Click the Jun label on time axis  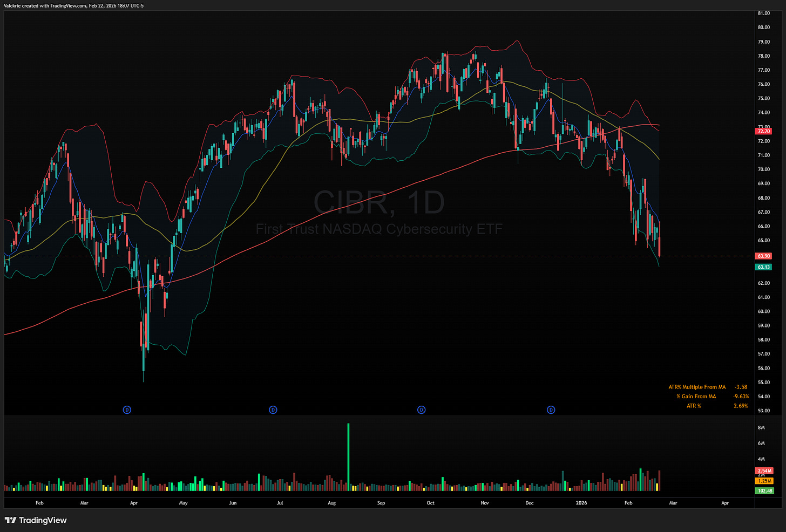tap(233, 503)
